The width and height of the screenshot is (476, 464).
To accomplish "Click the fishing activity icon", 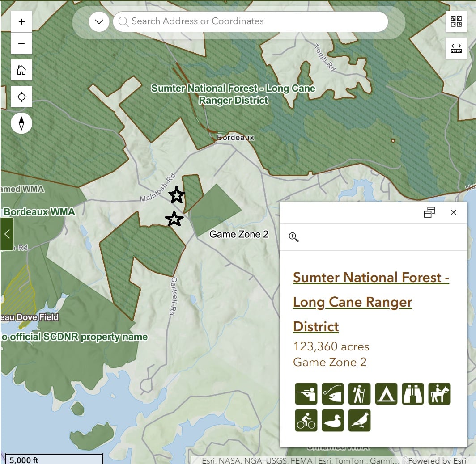I will 333,394.
